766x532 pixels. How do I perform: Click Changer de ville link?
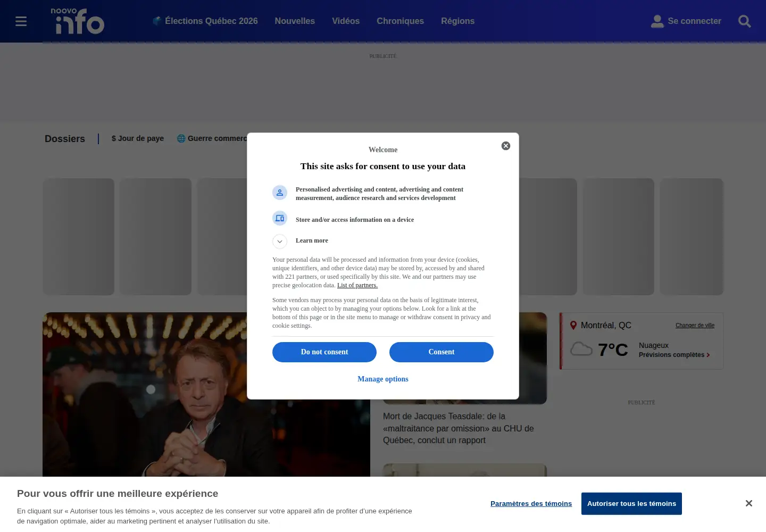click(695, 326)
